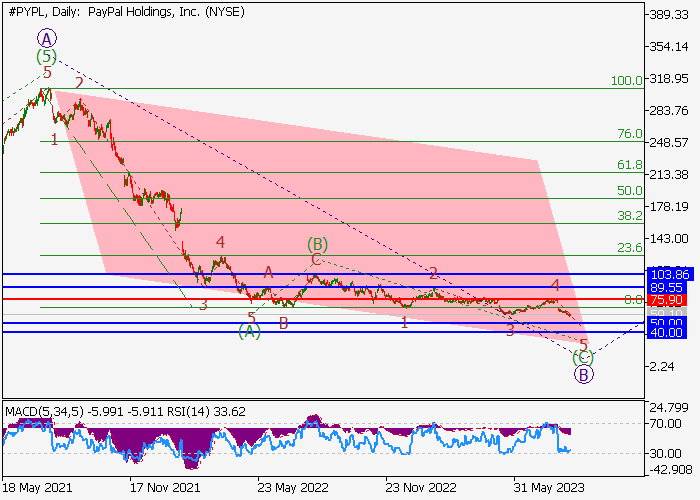The height and width of the screenshot is (500, 700).
Task: Select the 61.8 Fibonacci level label
Action: pyautogui.click(x=629, y=165)
